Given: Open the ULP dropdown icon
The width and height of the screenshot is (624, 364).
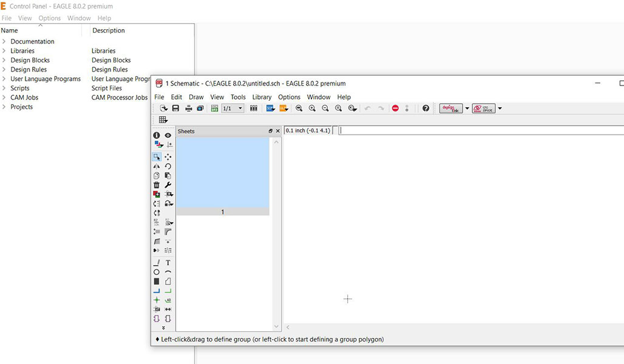Looking at the screenshot, I should click(283, 108).
